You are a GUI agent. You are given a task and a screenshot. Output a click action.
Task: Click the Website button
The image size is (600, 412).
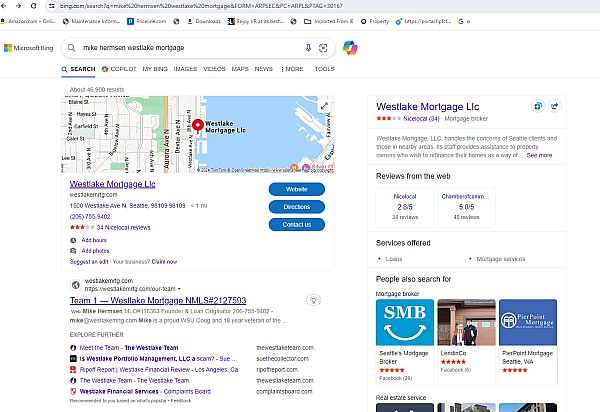pos(297,189)
